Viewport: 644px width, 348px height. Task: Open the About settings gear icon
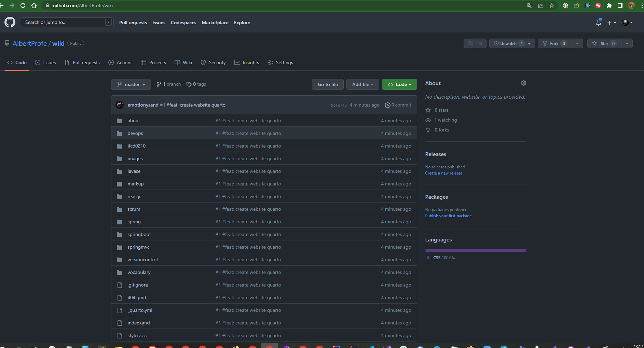click(x=523, y=83)
